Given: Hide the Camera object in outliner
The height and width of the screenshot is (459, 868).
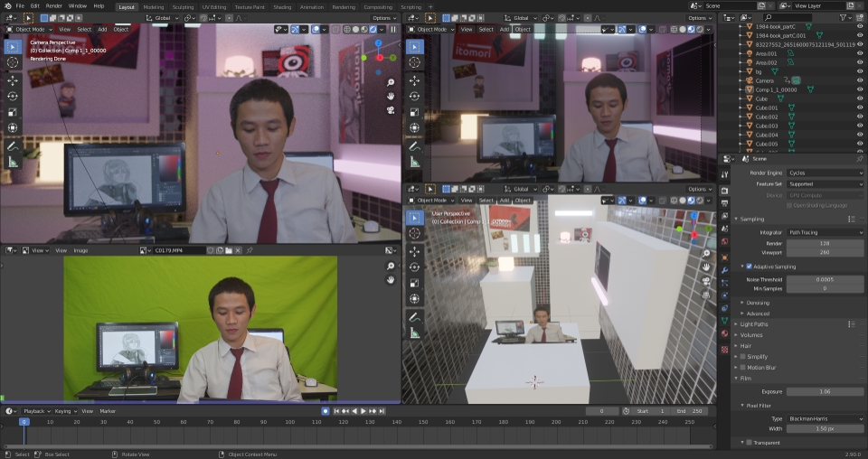Looking at the screenshot, I should (x=860, y=80).
